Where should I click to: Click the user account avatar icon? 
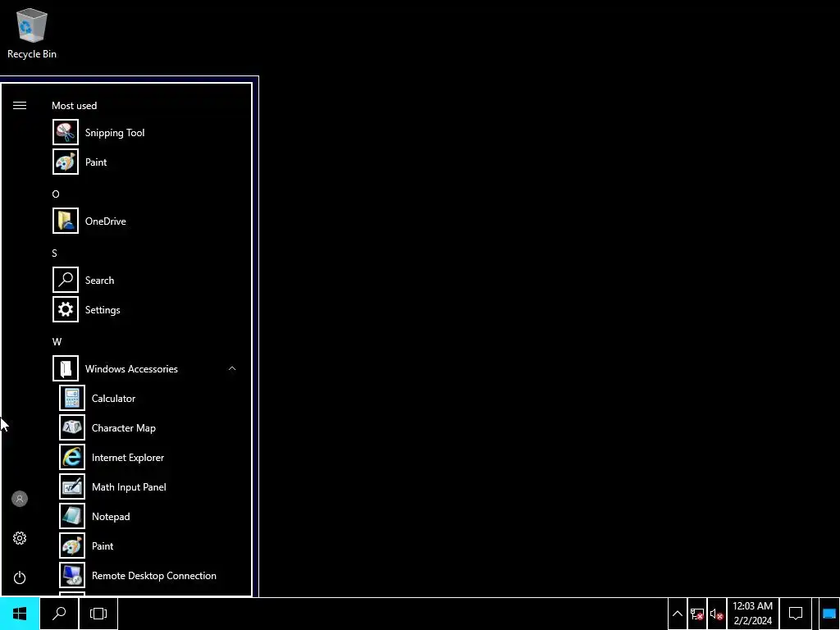tap(20, 499)
